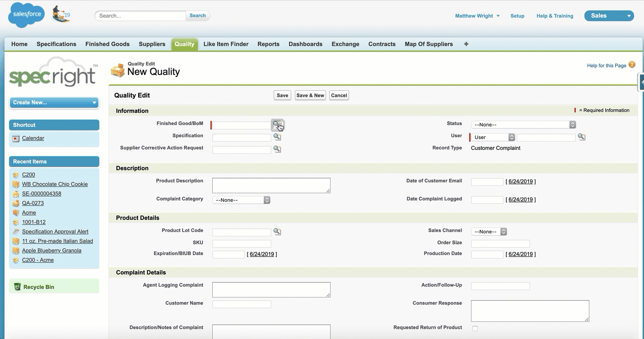Click the Save & New button
Image resolution: width=644 pixels, height=339 pixels.
[x=310, y=95]
